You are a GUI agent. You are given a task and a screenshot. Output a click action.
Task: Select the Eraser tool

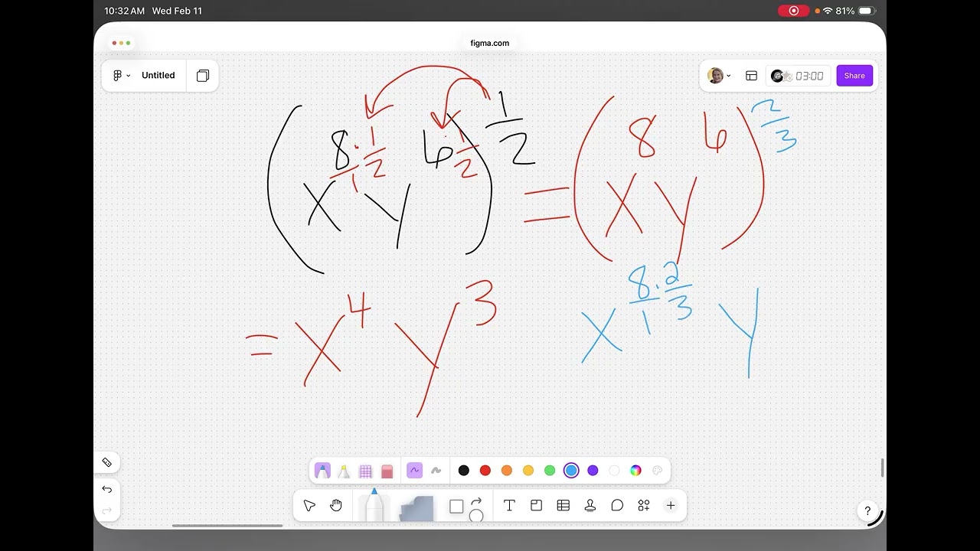(387, 471)
